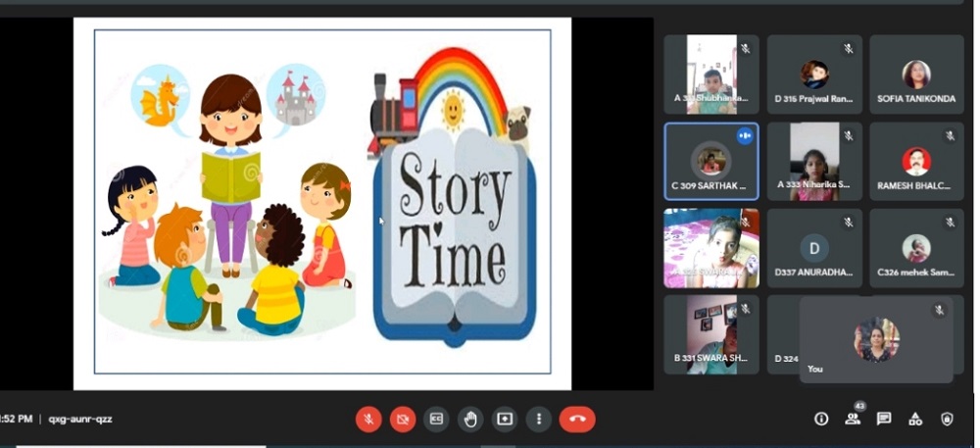Click the presented Story Time slide
The width and height of the screenshot is (980, 448).
(322, 201)
